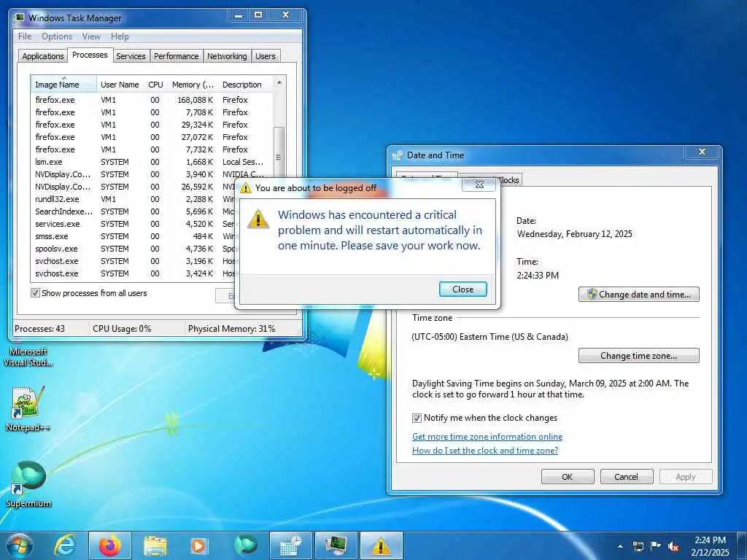Select the warning dialog taskbar button
This screenshot has height=560, width=747.
pyautogui.click(x=381, y=545)
